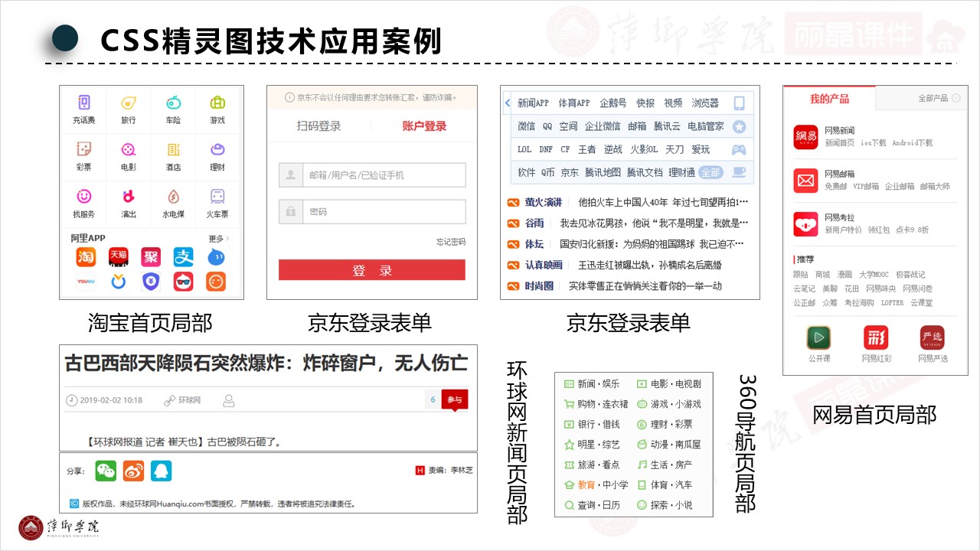Open the 网易红彩 icon
Viewport: 980px width, 551px height.
[x=876, y=337]
